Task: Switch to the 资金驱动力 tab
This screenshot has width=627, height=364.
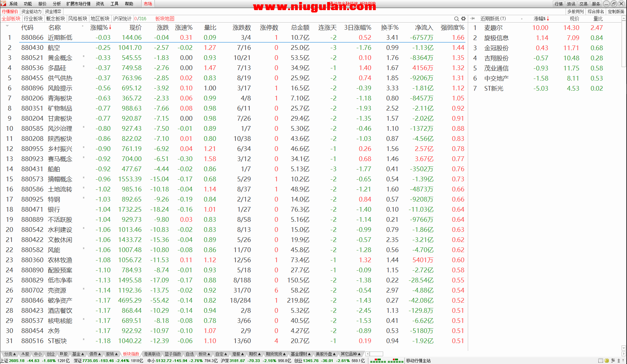Action: click(x=31, y=11)
